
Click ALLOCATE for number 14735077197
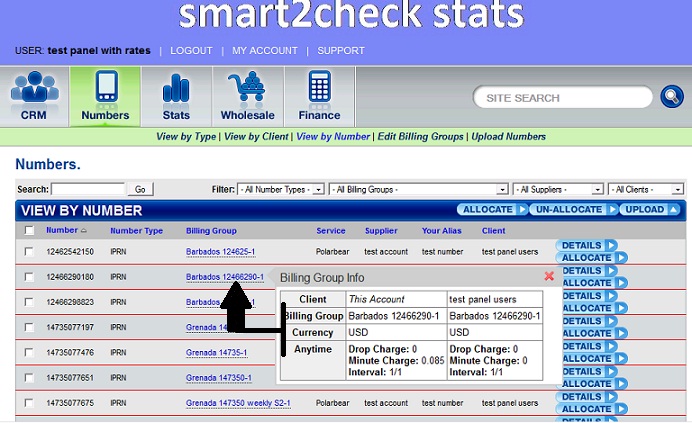click(594, 333)
